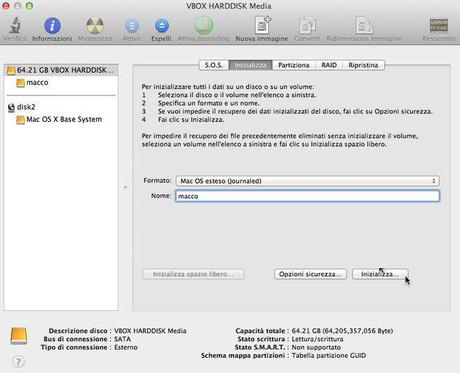Open the Formato dropdown menu
Screen dimensions: 460x373
[x=307, y=181]
